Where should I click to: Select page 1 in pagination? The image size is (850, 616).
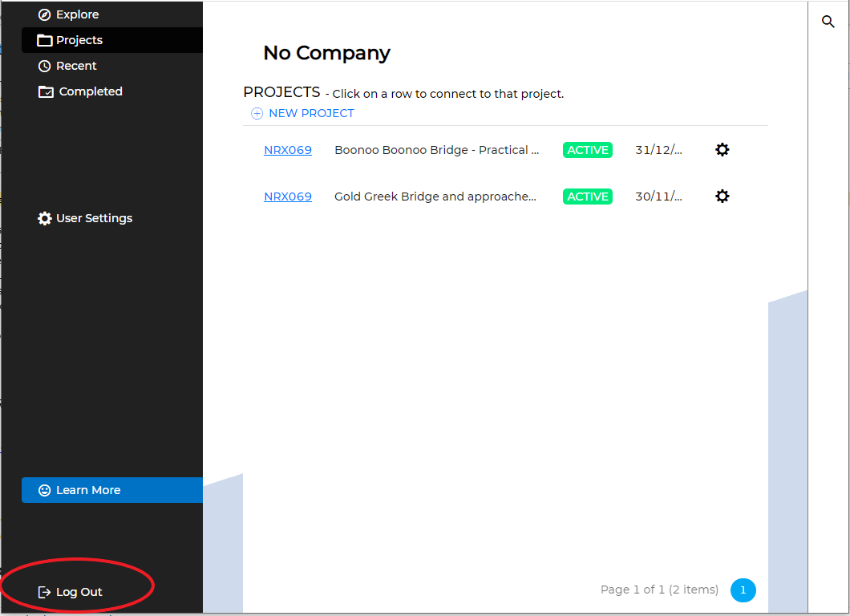[x=743, y=590]
